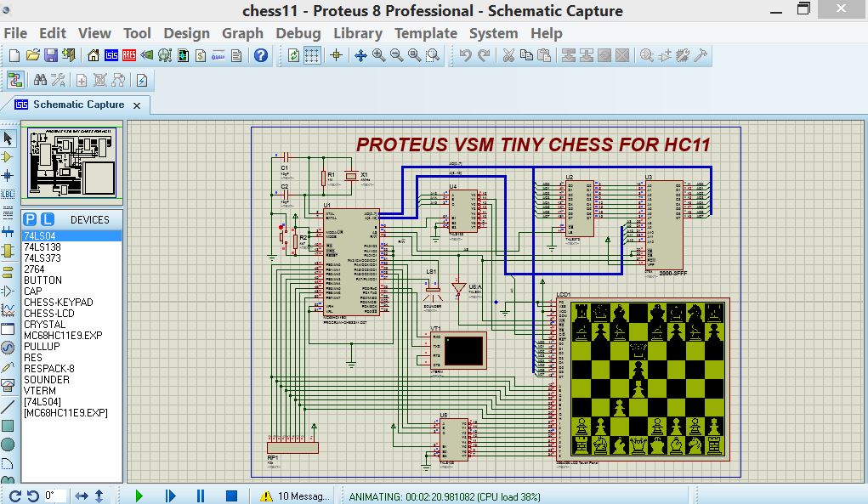Toggle wire auto-router

point(15,81)
